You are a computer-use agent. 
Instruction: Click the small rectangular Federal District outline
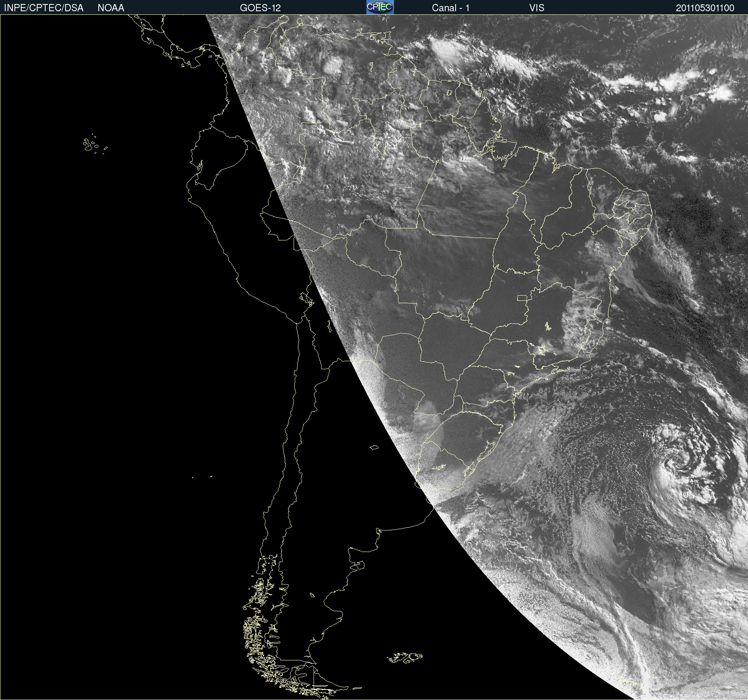pyautogui.click(x=522, y=298)
